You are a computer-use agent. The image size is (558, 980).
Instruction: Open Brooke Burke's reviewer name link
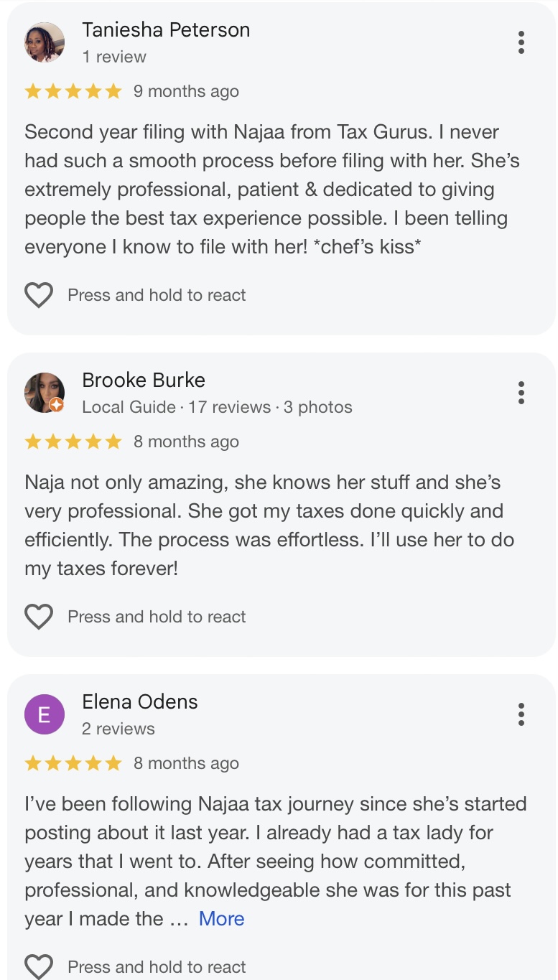point(144,380)
